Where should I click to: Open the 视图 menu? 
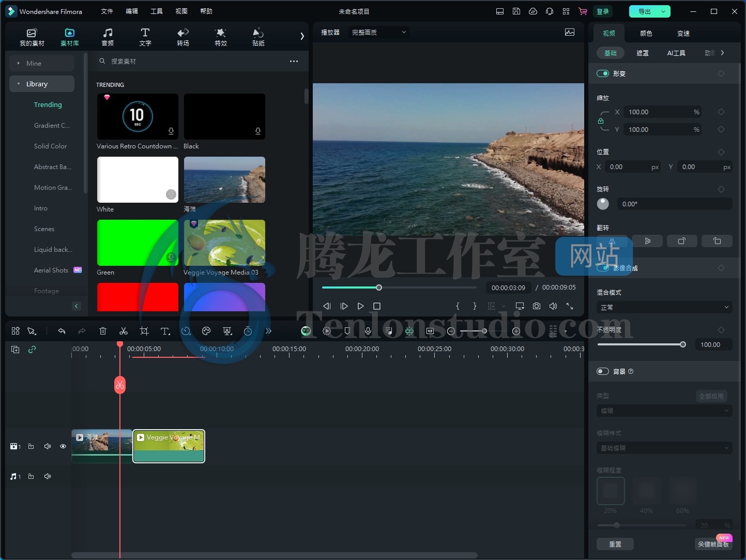coord(181,11)
